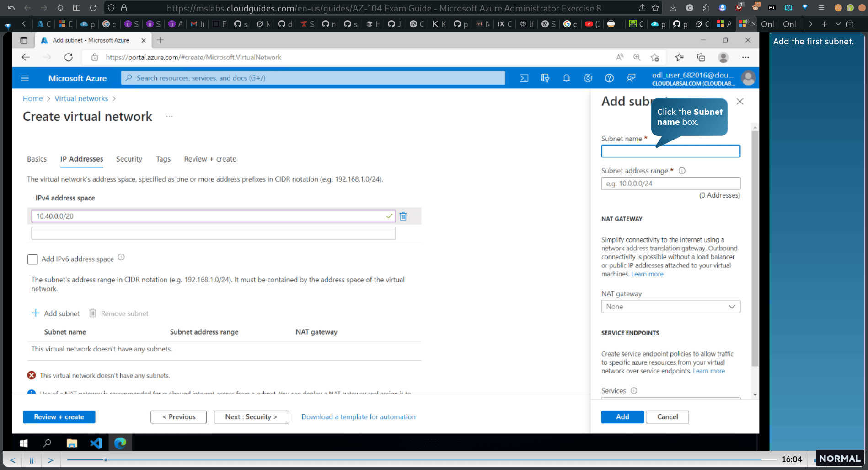Open Edge tab actions menu icon
Viewport: 868px width, 470px height.
tap(24, 40)
